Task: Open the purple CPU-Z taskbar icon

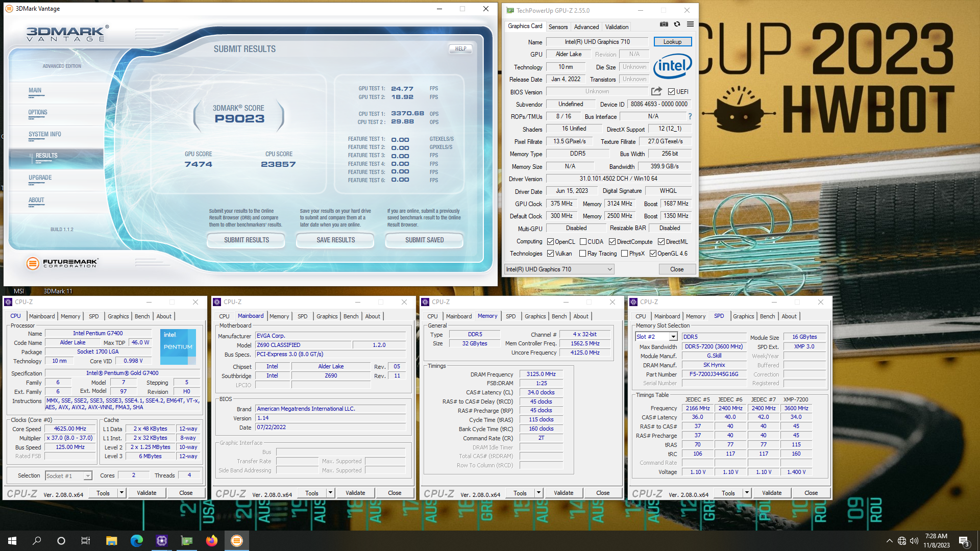Action: coord(161,541)
